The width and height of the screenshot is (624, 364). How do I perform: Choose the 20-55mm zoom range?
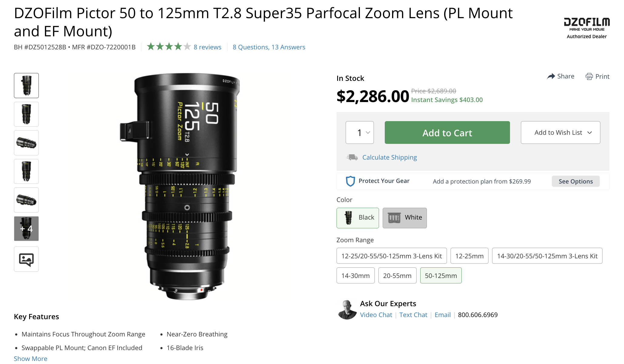click(397, 276)
